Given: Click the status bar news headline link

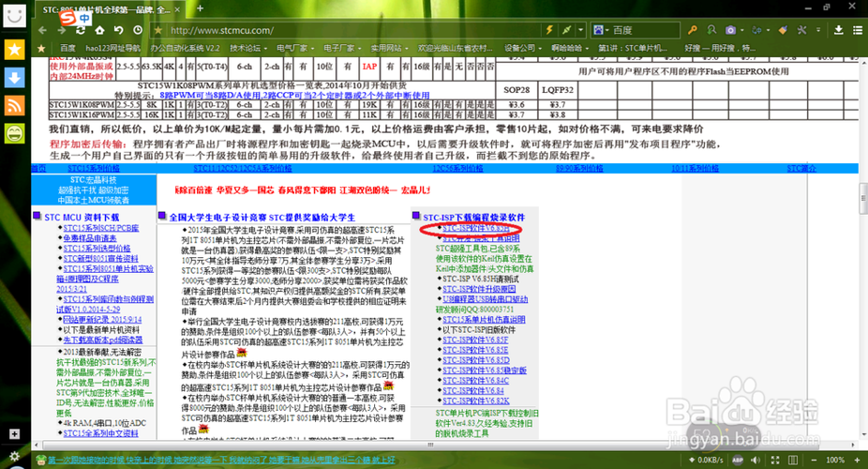Looking at the screenshot, I should click(x=221, y=460).
